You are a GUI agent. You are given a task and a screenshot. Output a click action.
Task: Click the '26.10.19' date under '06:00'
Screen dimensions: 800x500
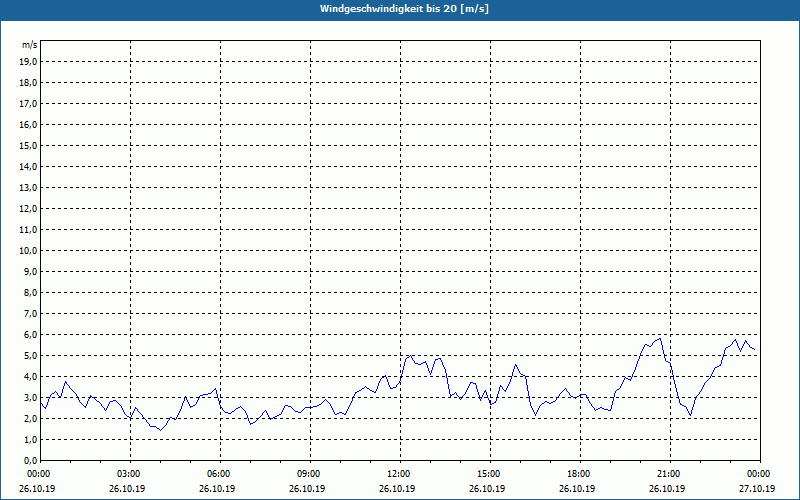click(x=217, y=489)
